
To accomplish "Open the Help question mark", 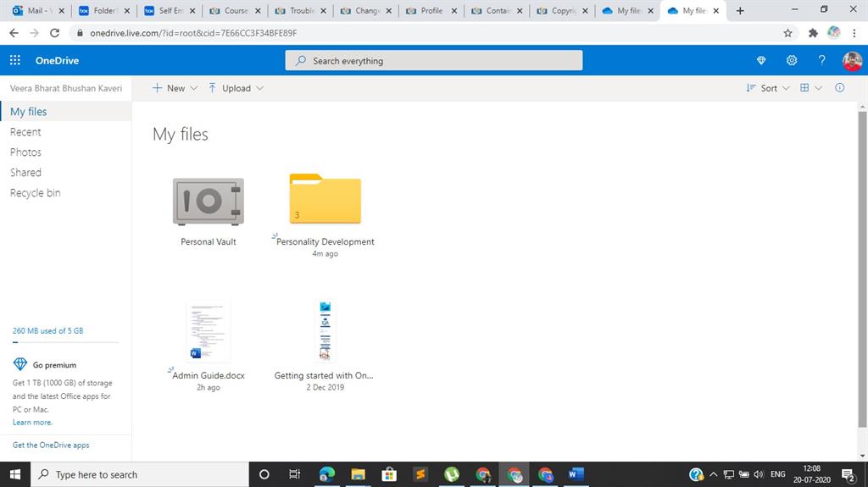I will [x=822, y=60].
